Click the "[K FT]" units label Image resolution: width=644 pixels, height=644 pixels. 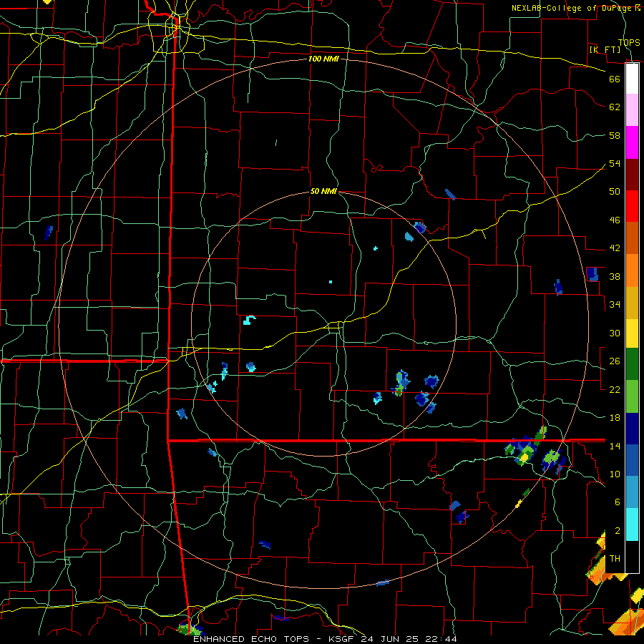click(x=605, y=49)
